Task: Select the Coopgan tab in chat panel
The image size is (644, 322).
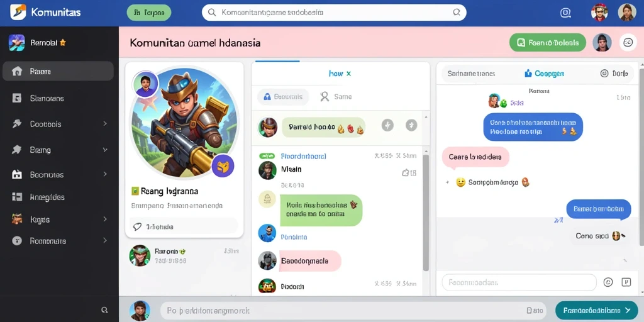Action: click(x=544, y=74)
